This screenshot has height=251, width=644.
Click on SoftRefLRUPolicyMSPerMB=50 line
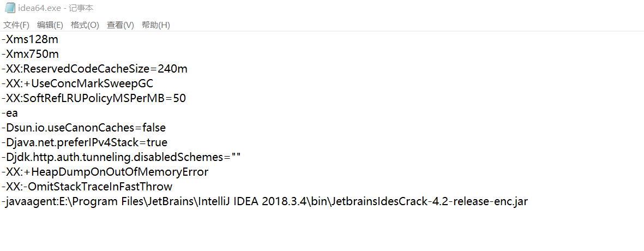click(x=94, y=99)
